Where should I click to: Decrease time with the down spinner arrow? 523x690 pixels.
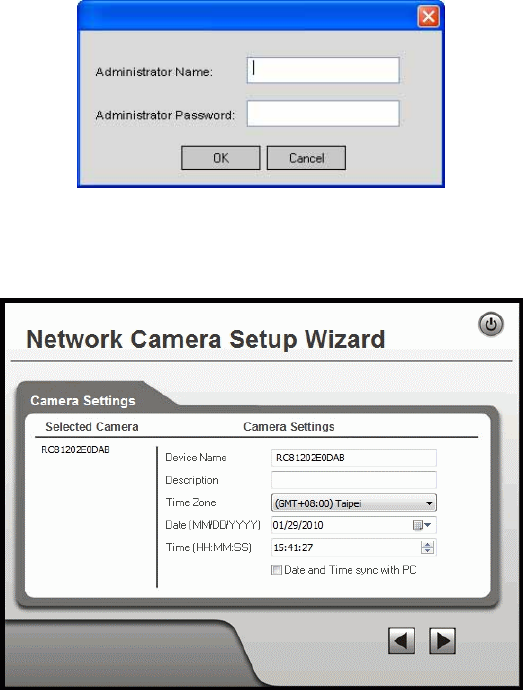[x=427, y=551]
